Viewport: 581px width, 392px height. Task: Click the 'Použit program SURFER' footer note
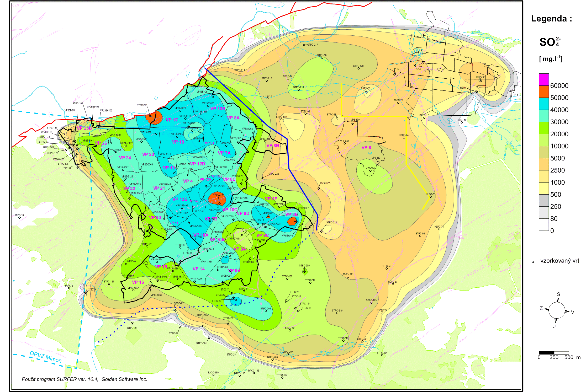(x=84, y=379)
